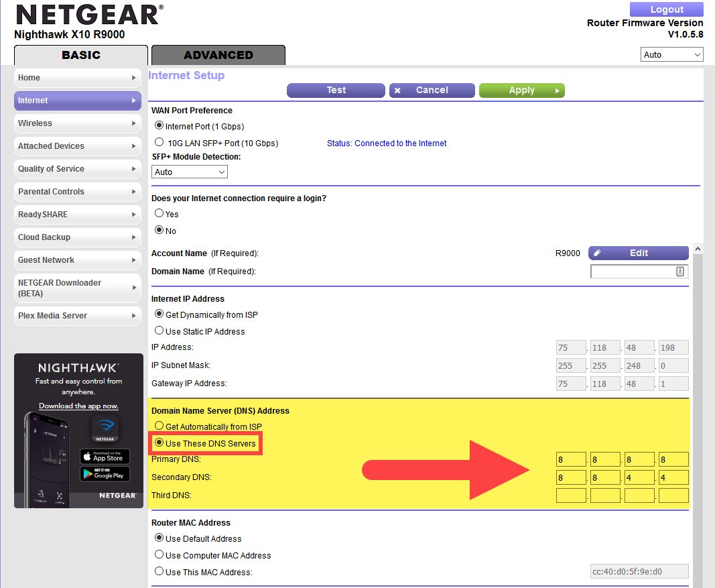Click the Nighthawk app promo banner image
715x588 pixels.
(78, 430)
